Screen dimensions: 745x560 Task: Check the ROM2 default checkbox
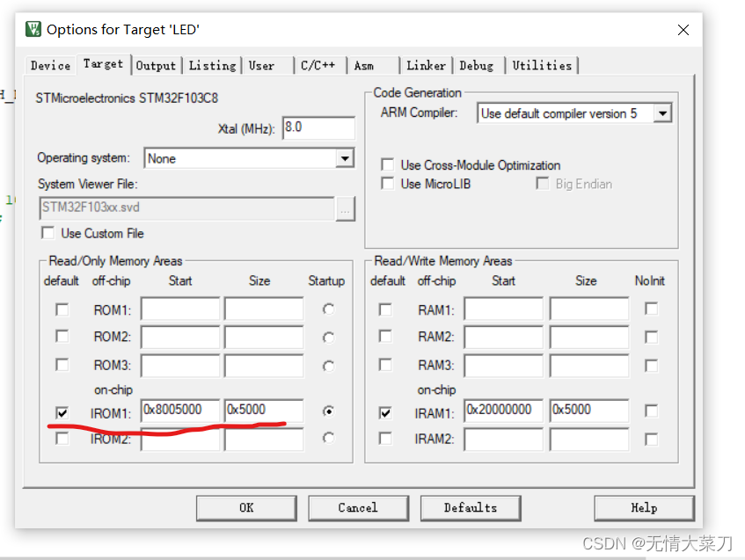click(x=62, y=337)
